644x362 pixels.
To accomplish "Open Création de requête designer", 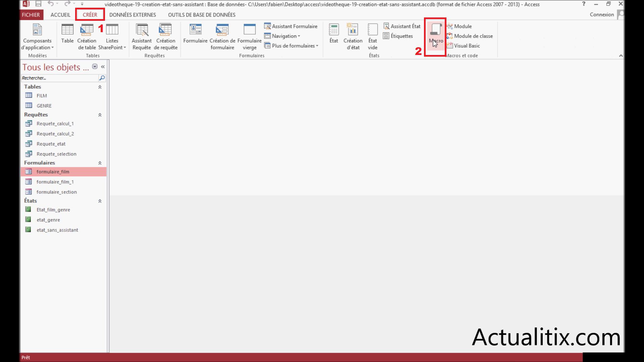I will (x=166, y=37).
